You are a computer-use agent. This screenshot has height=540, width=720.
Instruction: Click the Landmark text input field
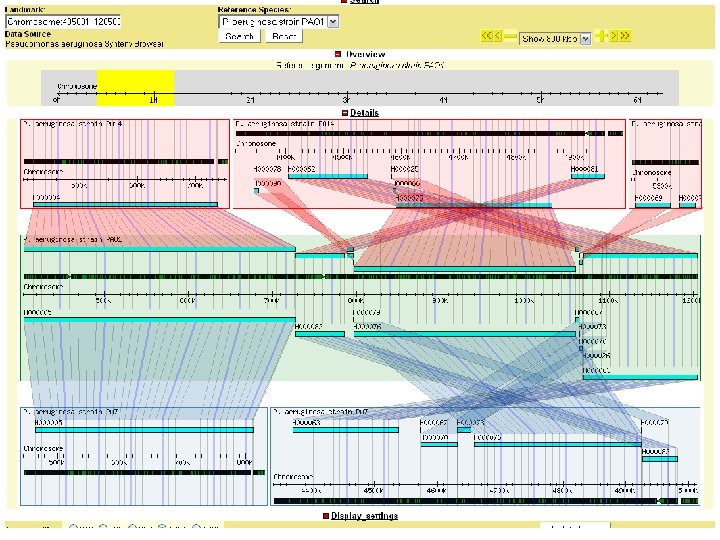63,22
